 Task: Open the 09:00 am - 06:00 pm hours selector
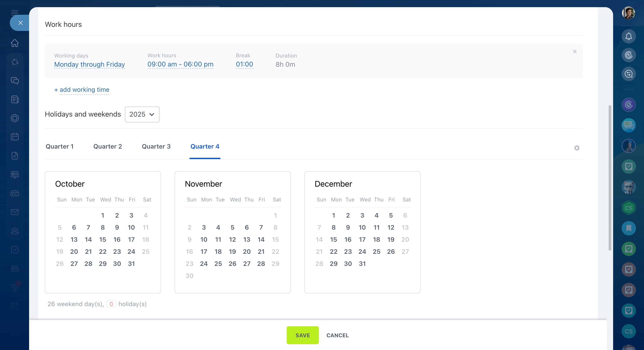point(180,64)
